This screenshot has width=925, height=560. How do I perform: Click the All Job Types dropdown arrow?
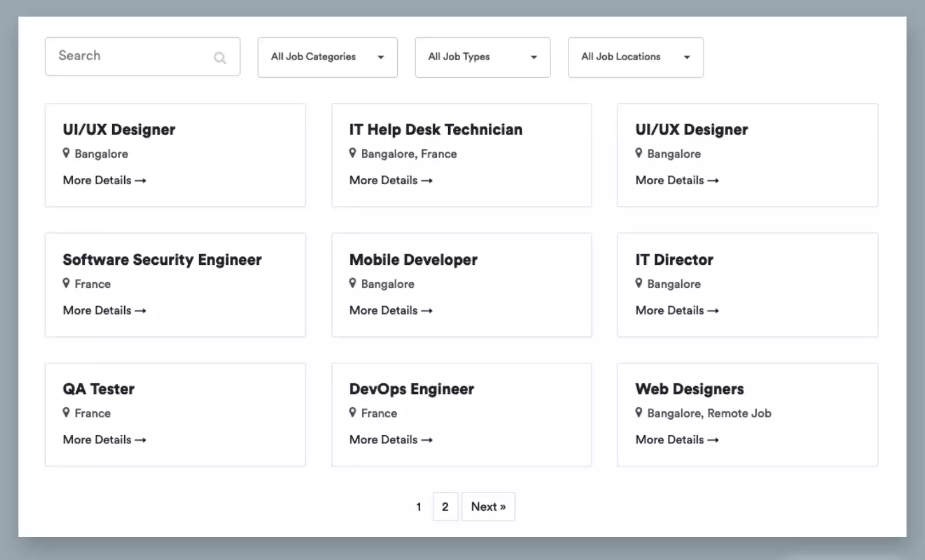click(533, 57)
